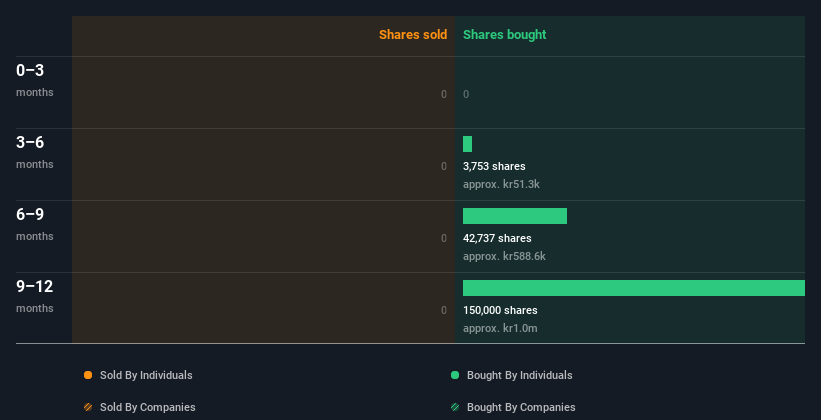The image size is (821, 420).
Task: Select the 0–3 months row label
Action: pyautogui.click(x=35, y=80)
